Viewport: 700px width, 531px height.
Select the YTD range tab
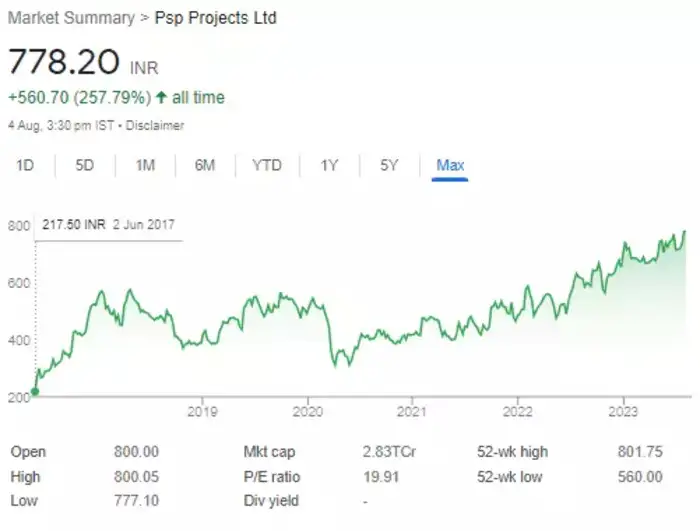267,166
